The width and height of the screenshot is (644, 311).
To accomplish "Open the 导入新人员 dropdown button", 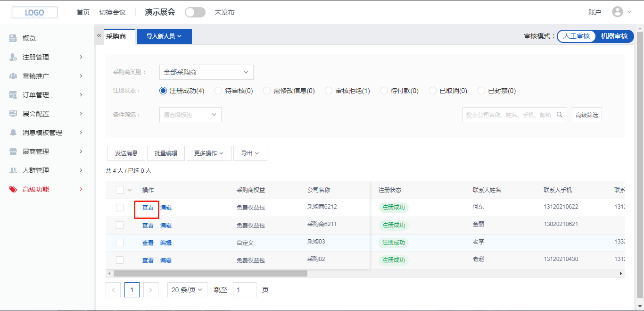I will click(x=164, y=36).
